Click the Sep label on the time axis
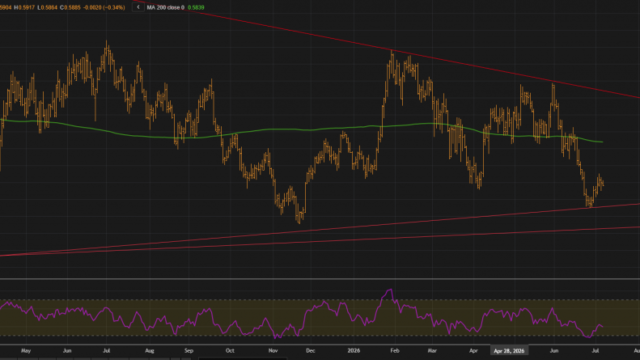 point(189,351)
